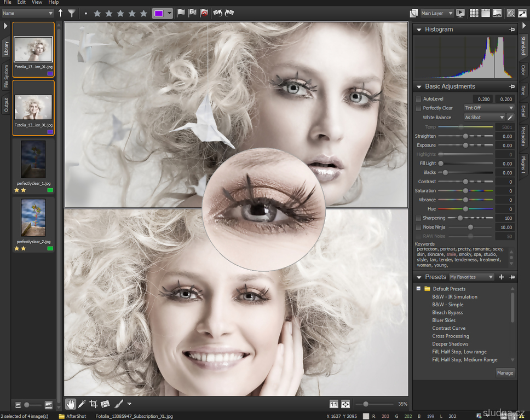Select the Crop tool in bottom toolbar
This screenshot has width=530, height=420.
coord(93,404)
